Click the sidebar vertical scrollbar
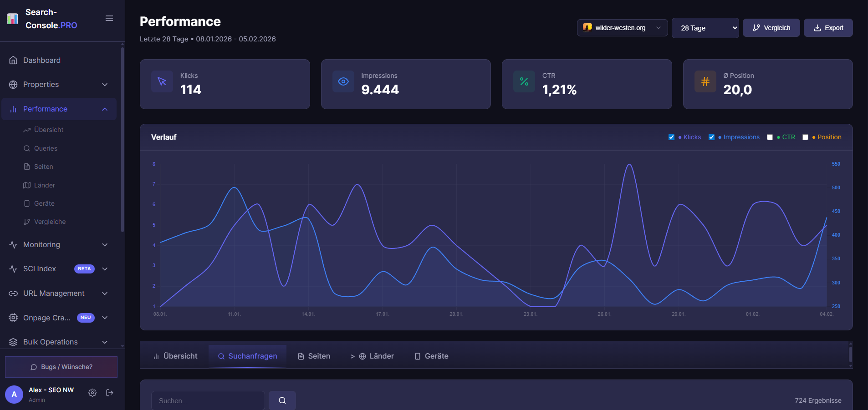The image size is (868, 410). [x=122, y=137]
